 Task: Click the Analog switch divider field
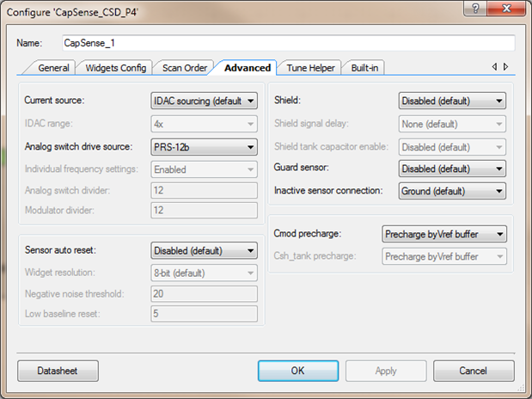tap(204, 190)
